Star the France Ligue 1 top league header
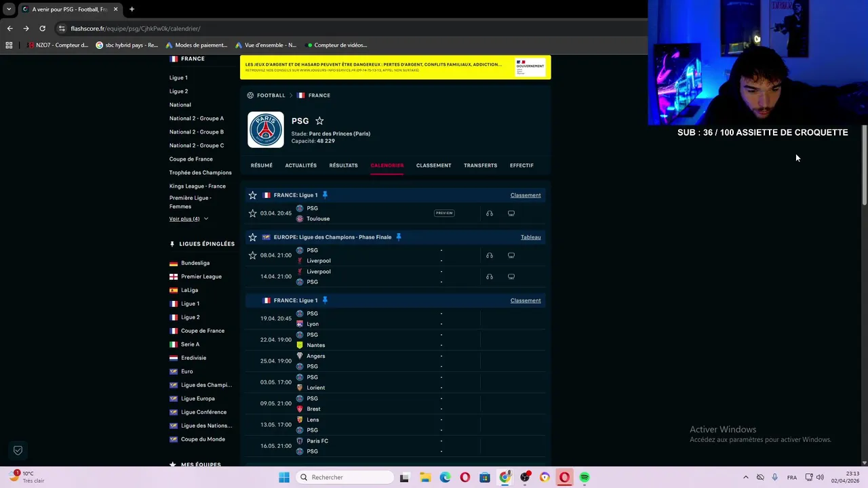The height and width of the screenshot is (488, 868). point(253,195)
